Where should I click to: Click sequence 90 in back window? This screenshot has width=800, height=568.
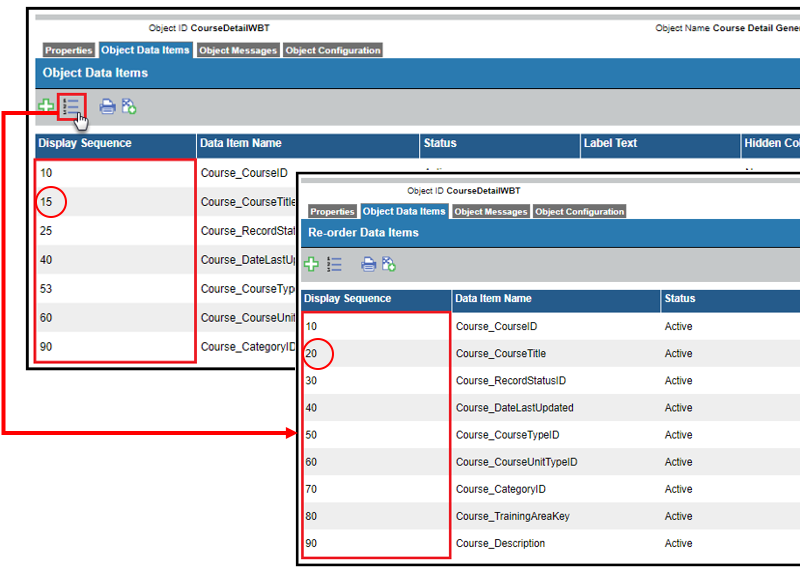[x=46, y=347]
